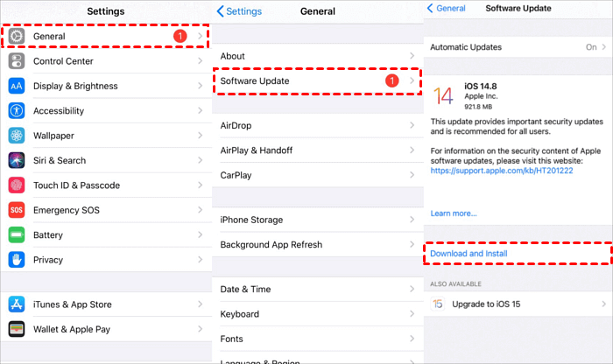Open Control Center settings icon
Screen dimensions: 613x364
17,61
